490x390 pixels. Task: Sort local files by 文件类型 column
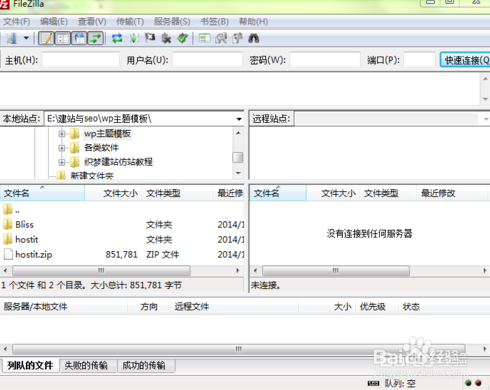(x=177, y=193)
